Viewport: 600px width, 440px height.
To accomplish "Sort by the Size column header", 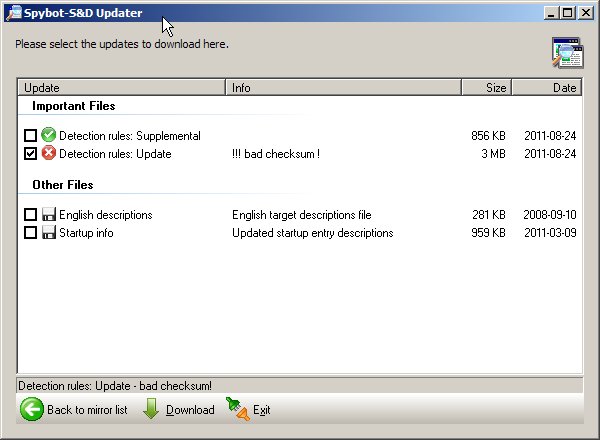I will 486,88.
